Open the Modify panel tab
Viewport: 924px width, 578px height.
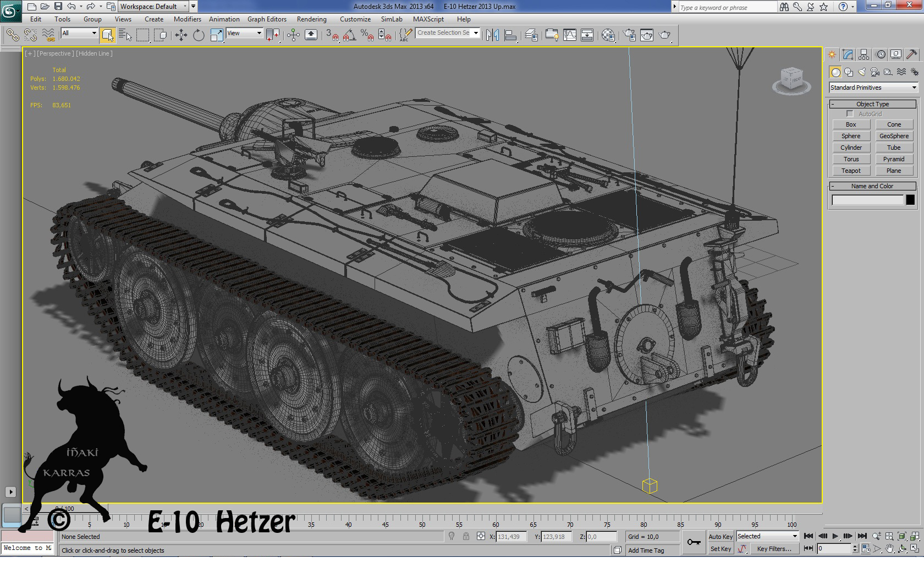[848, 53]
